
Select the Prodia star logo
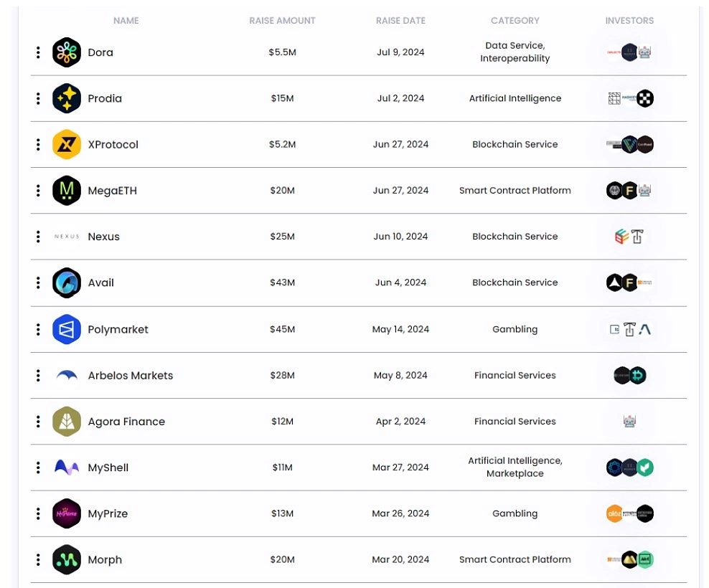pos(66,98)
